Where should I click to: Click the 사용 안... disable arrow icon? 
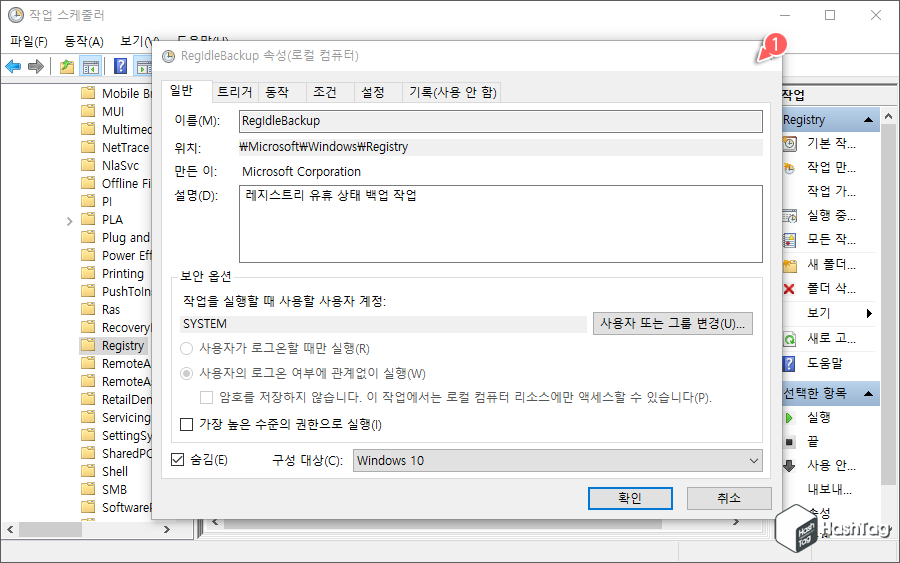point(789,465)
